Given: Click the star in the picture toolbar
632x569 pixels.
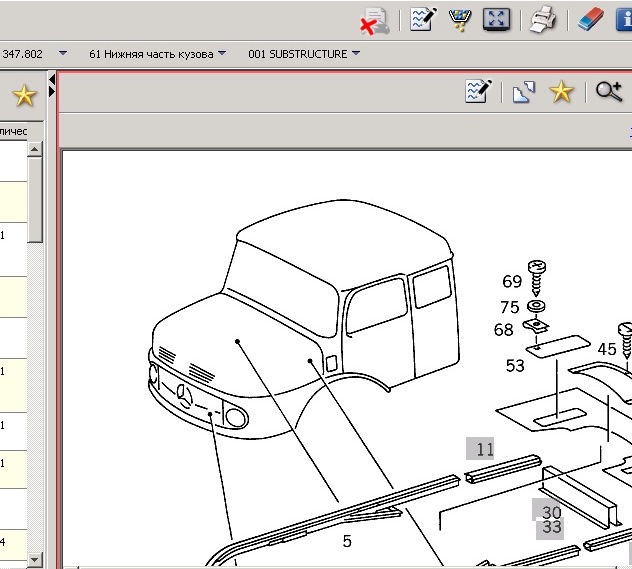Looking at the screenshot, I should point(562,92).
